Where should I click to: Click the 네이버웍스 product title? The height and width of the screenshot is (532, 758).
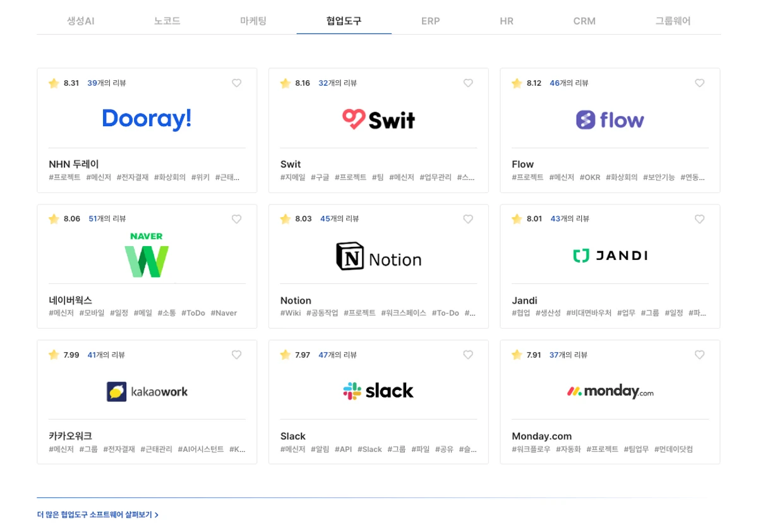(70, 300)
